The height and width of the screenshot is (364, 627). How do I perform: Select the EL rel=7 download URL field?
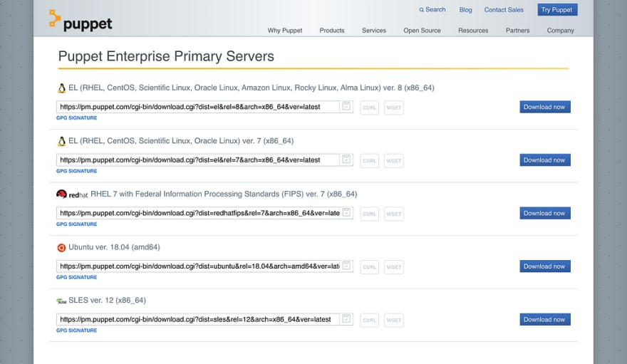point(198,160)
